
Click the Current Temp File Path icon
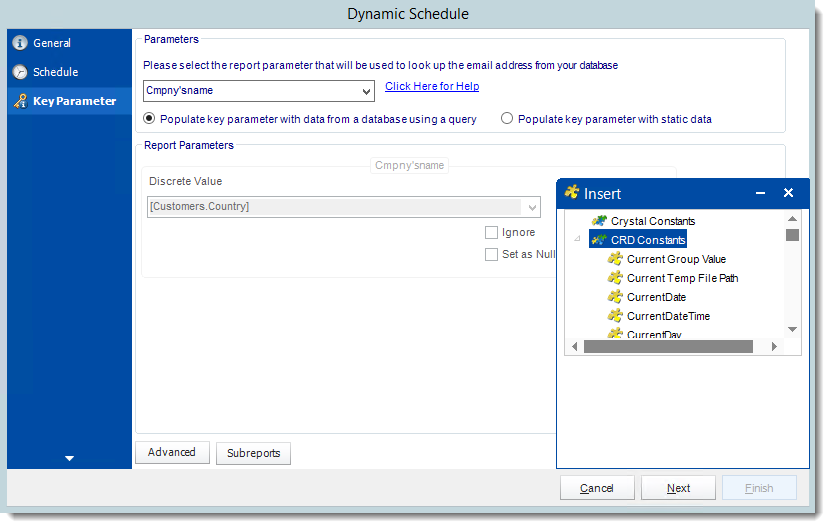tap(615, 278)
